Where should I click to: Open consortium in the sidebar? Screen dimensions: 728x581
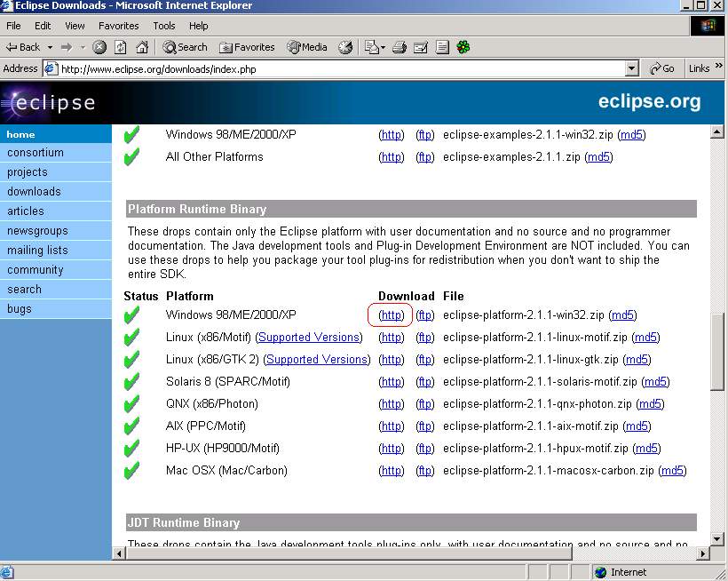[x=56, y=153]
